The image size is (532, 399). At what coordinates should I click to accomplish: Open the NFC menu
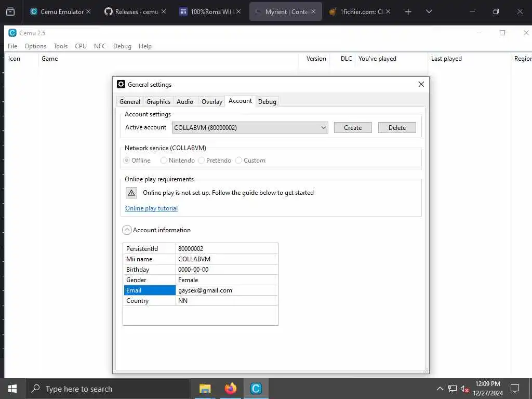(x=100, y=46)
